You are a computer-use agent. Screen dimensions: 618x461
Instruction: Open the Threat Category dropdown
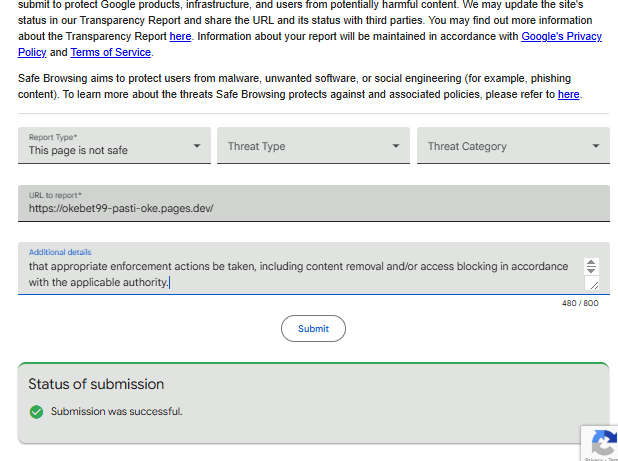click(x=513, y=145)
